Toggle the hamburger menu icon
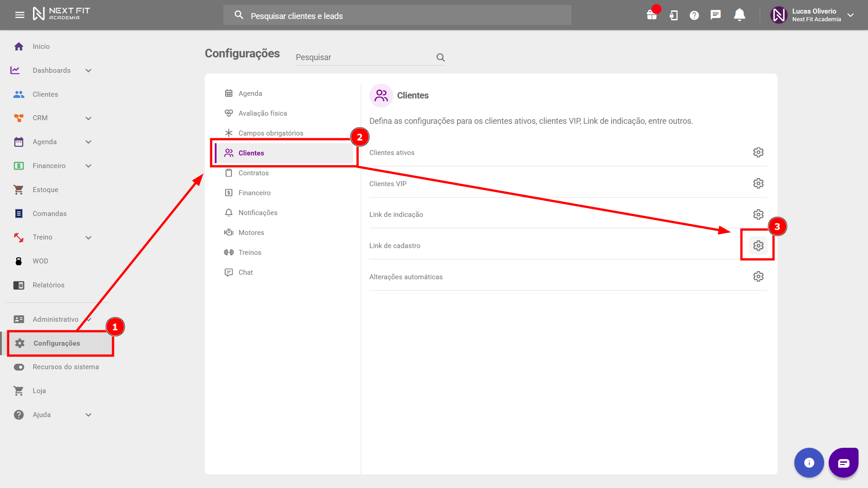This screenshot has height=488, width=868. [x=20, y=15]
